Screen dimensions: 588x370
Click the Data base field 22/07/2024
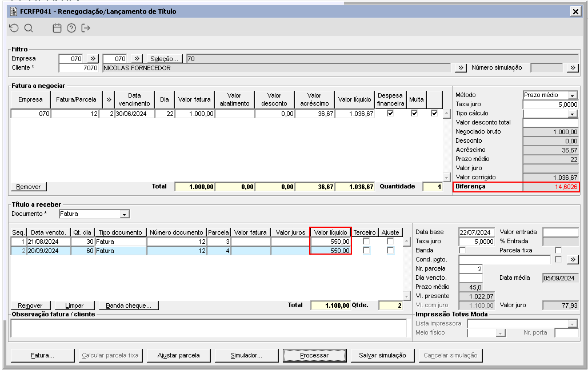[x=476, y=232]
